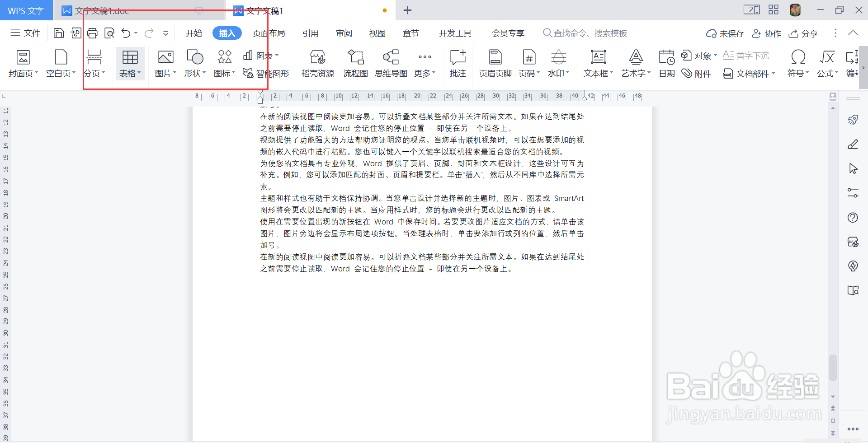Insert 页眉页脚 header and footer
The image size is (868, 443).
pyautogui.click(x=494, y=63)
